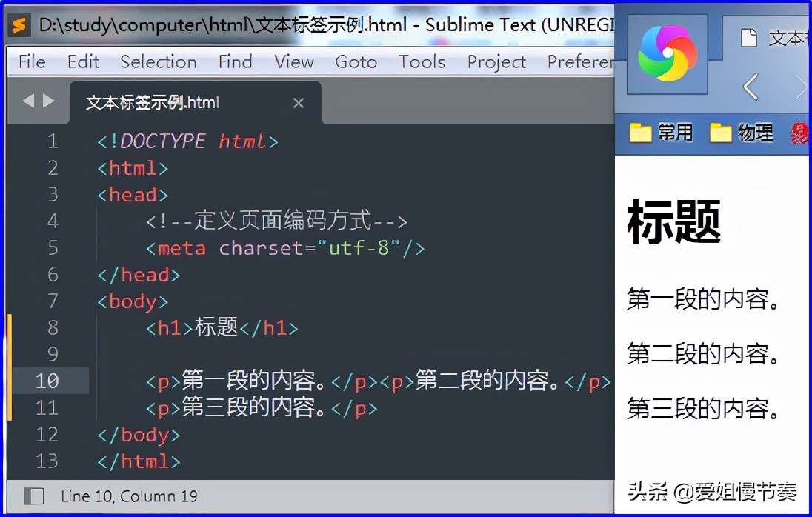Click 第一段的内容 paragraph in browser
Viewport: 812px width, 517px height.
click(x=703, y=299)
